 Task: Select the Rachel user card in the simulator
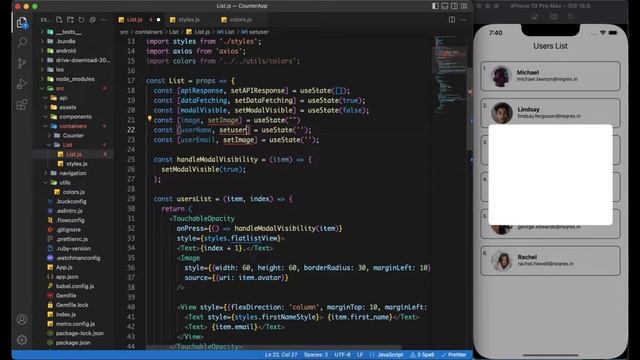point(550,261)
